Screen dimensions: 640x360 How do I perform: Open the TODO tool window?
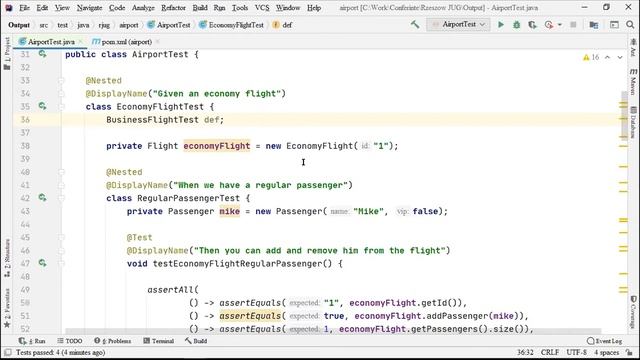click(70, 341)
